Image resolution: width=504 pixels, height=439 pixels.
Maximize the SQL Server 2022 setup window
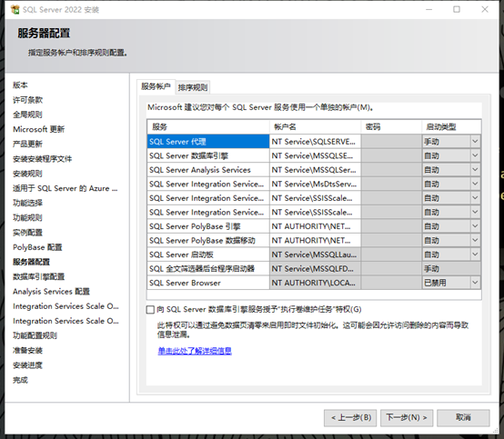pos(457,9)
